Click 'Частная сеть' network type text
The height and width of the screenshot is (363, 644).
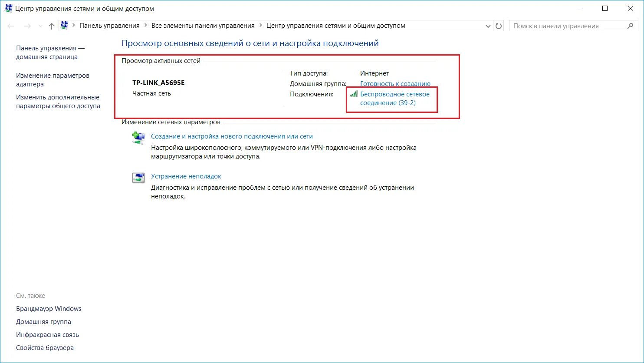[x=151, y=93]
